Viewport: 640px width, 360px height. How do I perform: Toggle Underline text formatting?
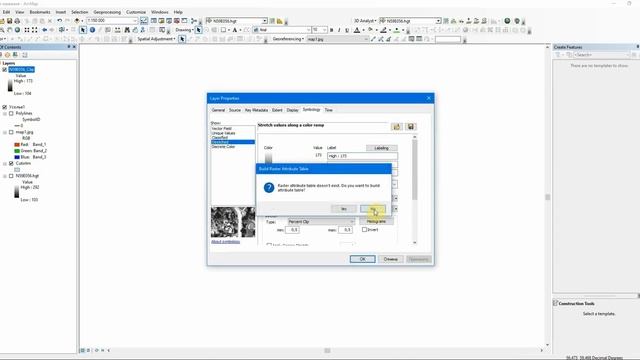coord(347,30)
